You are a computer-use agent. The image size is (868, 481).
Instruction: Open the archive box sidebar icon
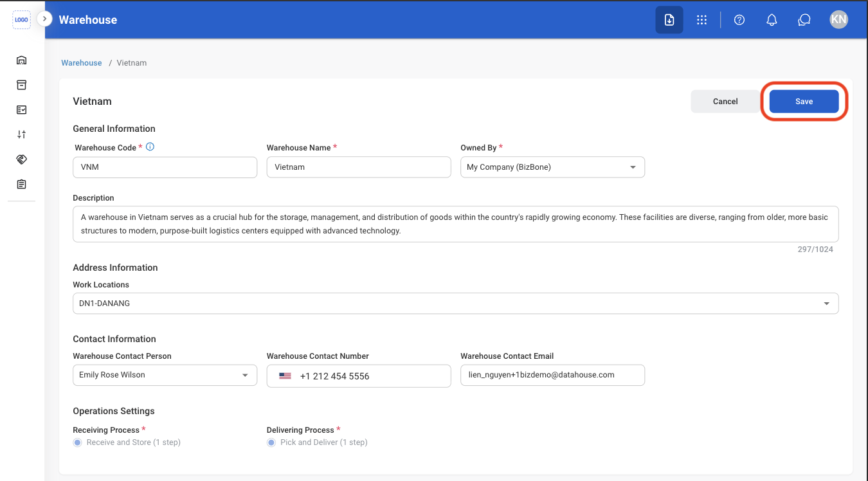click(x=21, y=85)
